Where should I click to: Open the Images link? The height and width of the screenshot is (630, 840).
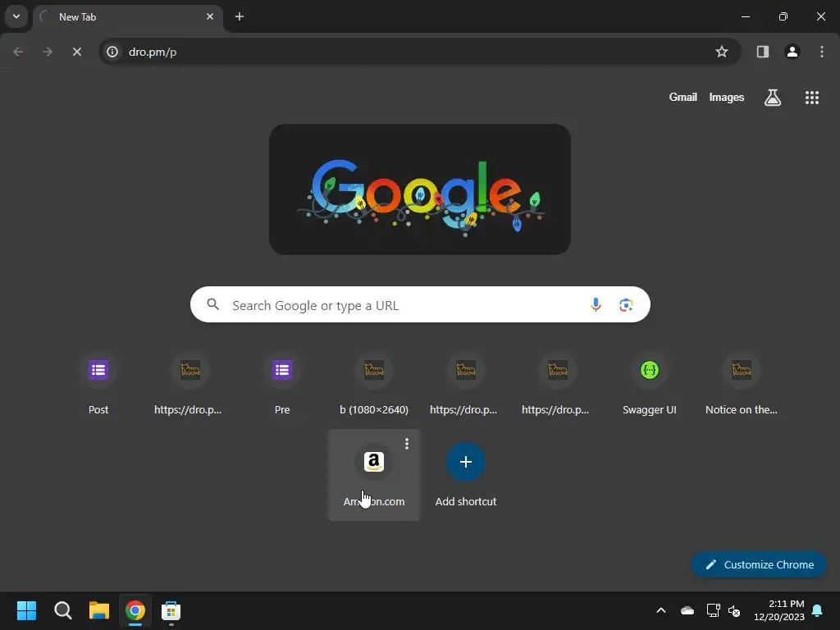[x=727, y=97]
